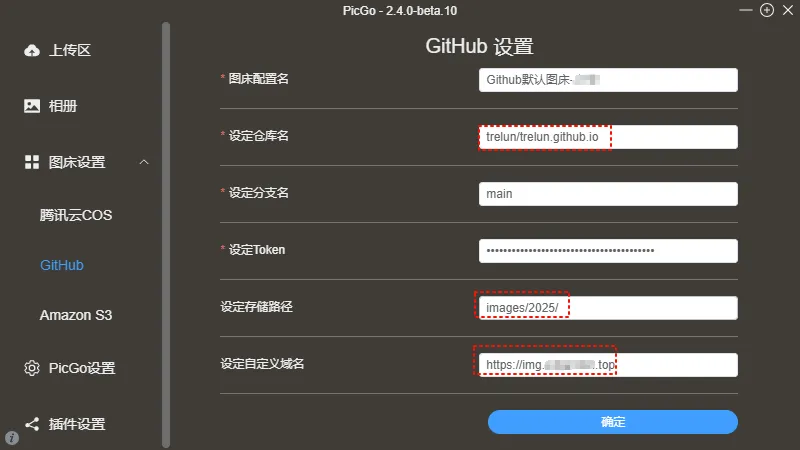Open PicGo settings gear icon
Viewport: 800px width, 450px height.
(x=32, y=368)
